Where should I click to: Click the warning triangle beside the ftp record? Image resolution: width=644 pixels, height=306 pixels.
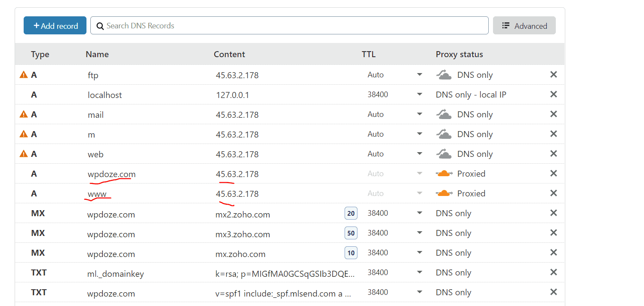tap(24, 74)
